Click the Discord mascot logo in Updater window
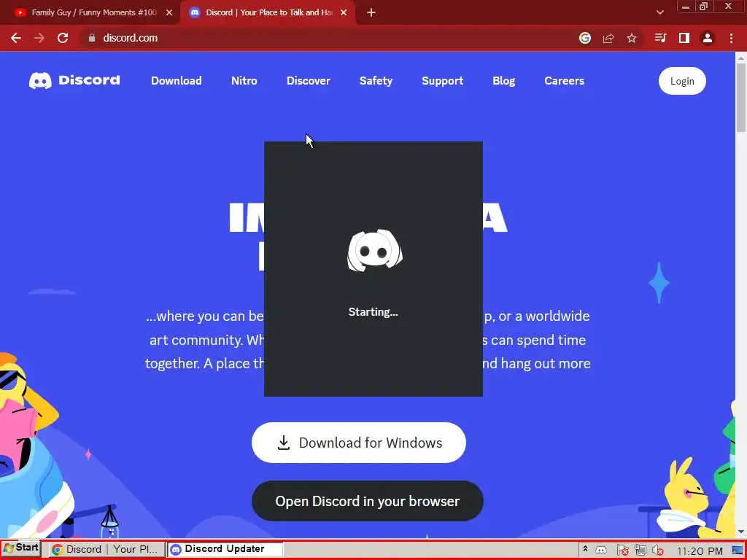This screenshot has width=747, height=560. [x=374, y=251]
